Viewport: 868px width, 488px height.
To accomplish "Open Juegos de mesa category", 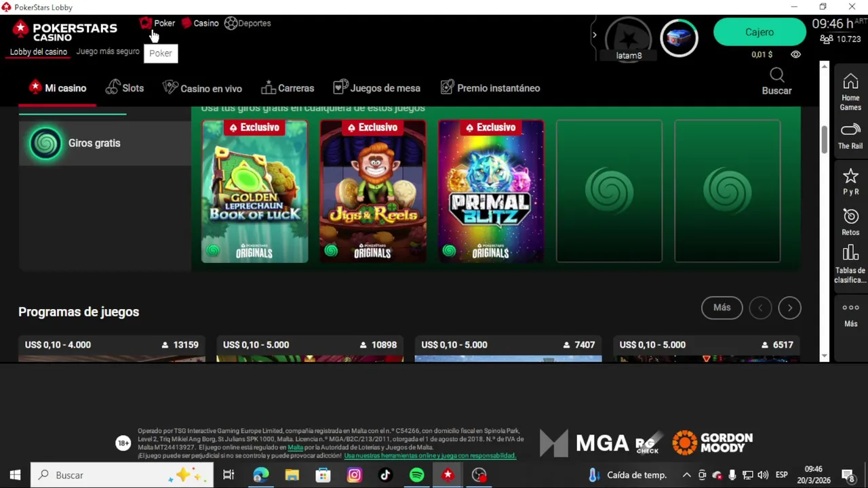I will (x=377, y=88).
